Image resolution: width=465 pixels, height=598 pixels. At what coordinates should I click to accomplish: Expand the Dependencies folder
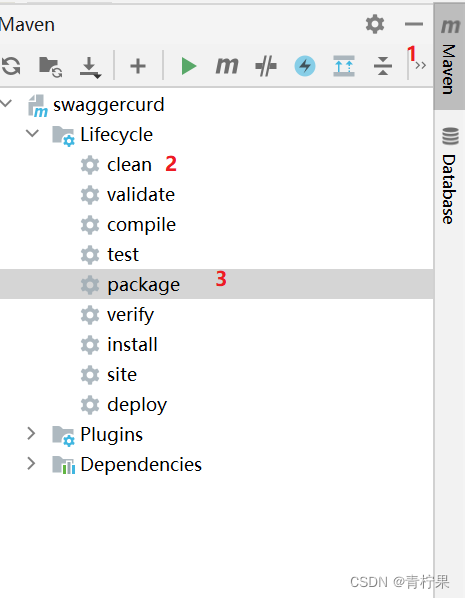[31, 463]
